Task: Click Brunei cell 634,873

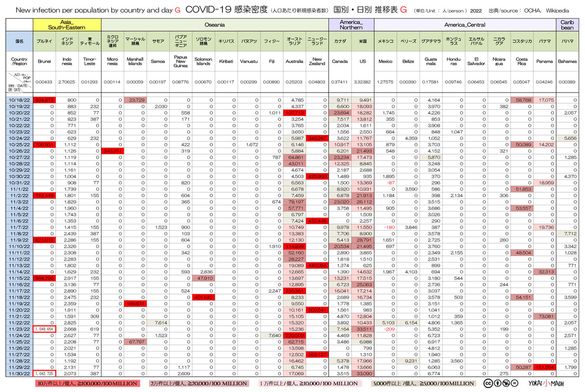Action: click(44, 100)
